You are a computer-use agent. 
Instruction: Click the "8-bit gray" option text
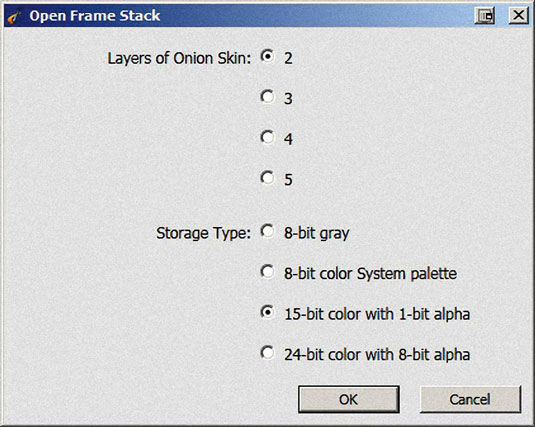click(x=317, y=234)
